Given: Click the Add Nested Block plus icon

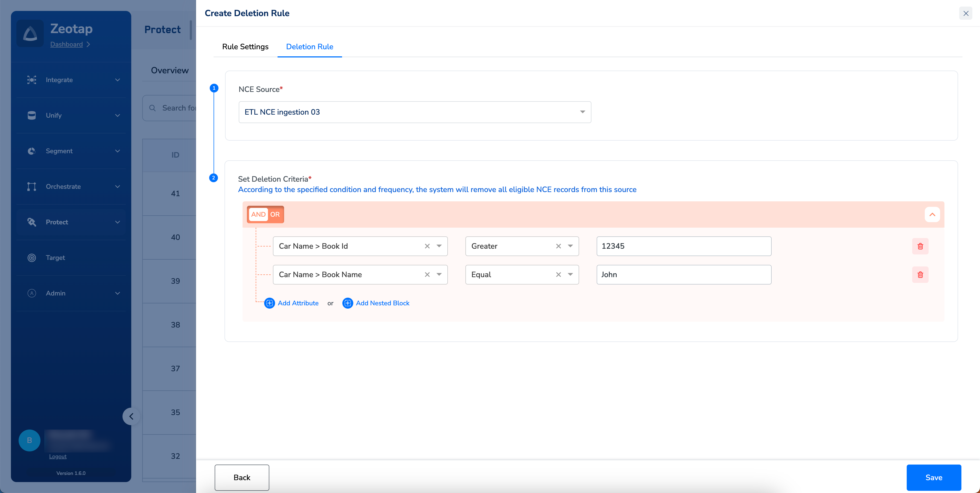Looking at the screenshot, I should coord(347,303).
